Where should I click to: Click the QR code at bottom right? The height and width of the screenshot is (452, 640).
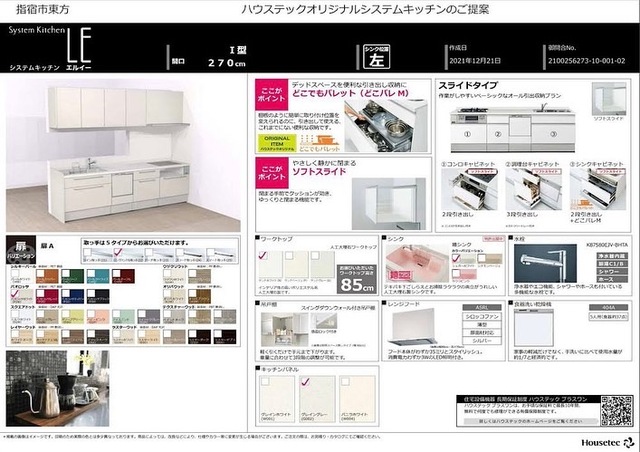[x=615, y=409]
